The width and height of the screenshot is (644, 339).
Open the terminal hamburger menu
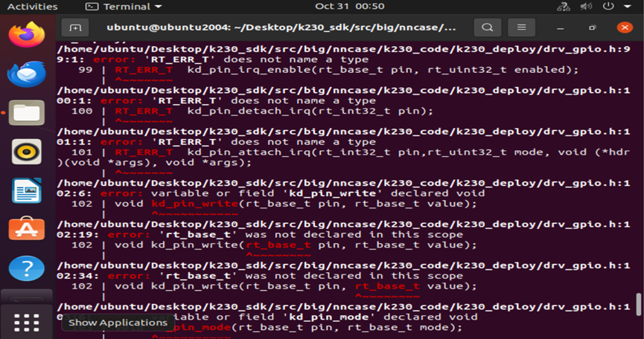click(521, 28)
